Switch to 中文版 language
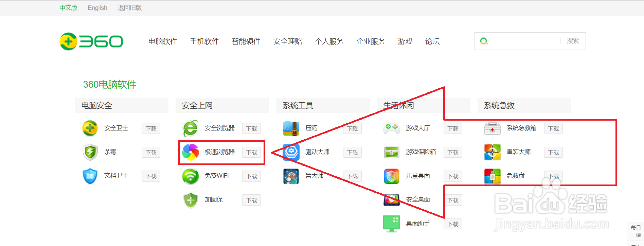 [68, 8]
